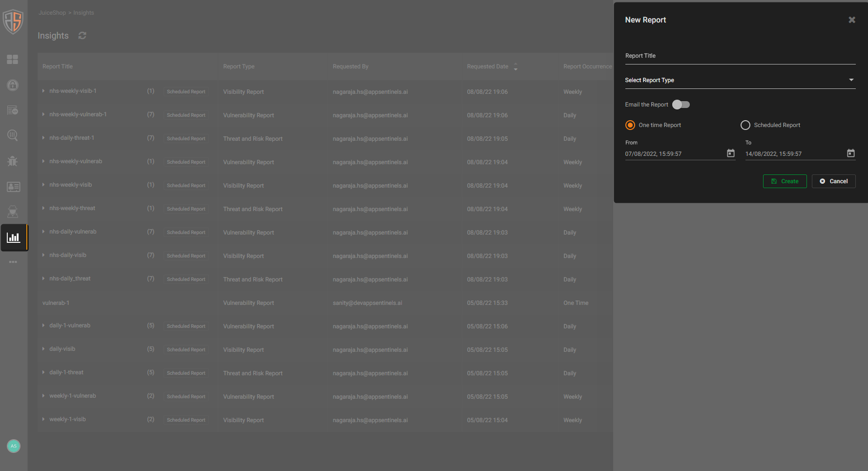The image size is (868, 471).
Task: Refresh the Insights list
Action: [x=83, y=36]
